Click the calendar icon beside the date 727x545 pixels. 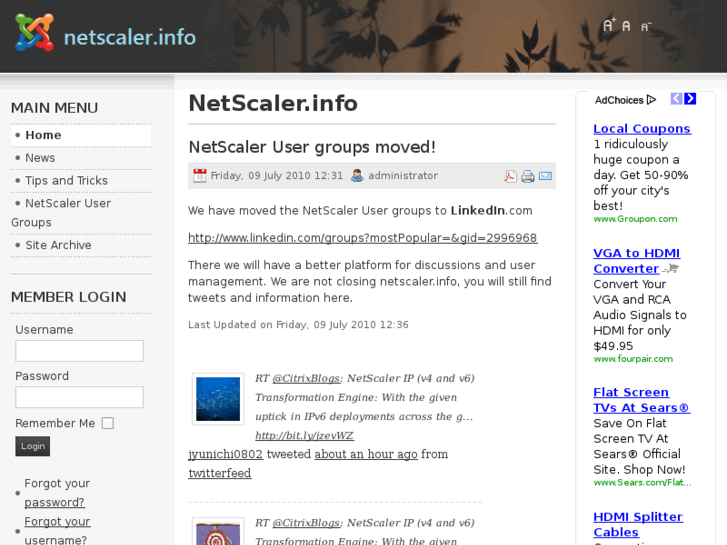200,175
